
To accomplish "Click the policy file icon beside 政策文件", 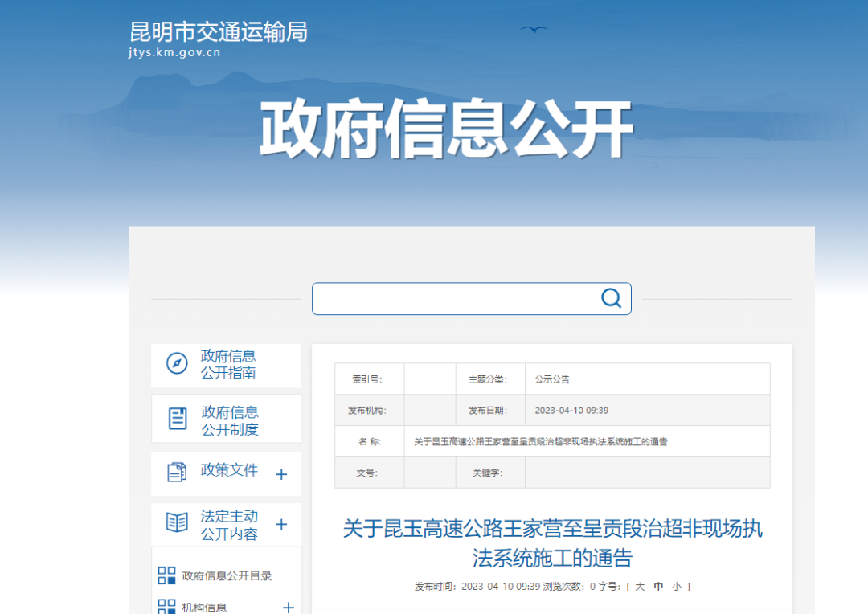I will pos(178,471).
